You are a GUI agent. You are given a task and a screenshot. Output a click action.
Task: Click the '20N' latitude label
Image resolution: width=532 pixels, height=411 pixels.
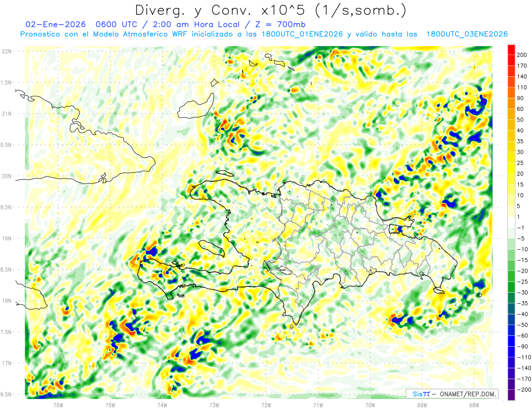click(x=7, y=176)
